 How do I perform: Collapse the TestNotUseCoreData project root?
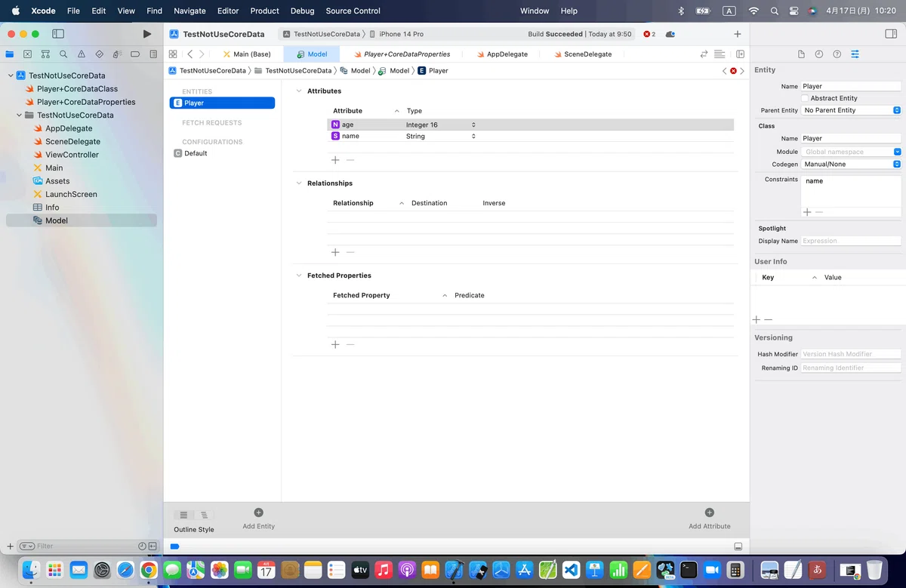[11, 75]
